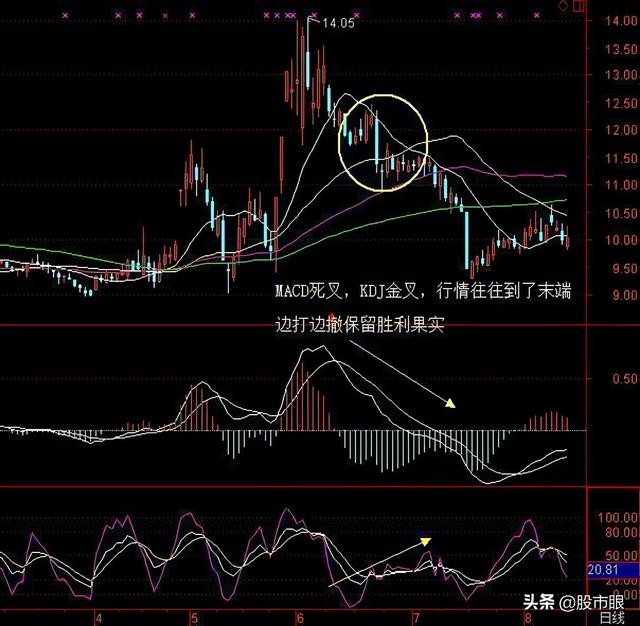
Task: Click the 13.50 price axis label
Action: [x=621, y=49]
